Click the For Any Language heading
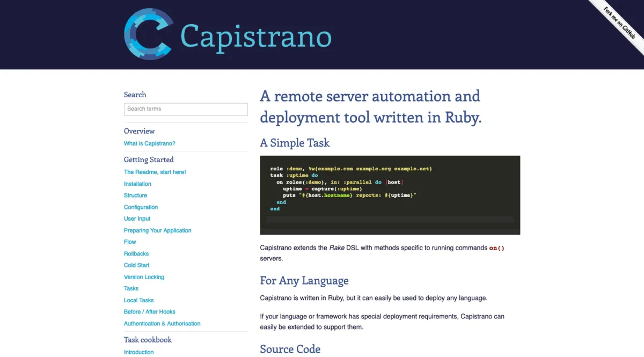Viewport: 644px width, 357px height. tap(304, 281)
